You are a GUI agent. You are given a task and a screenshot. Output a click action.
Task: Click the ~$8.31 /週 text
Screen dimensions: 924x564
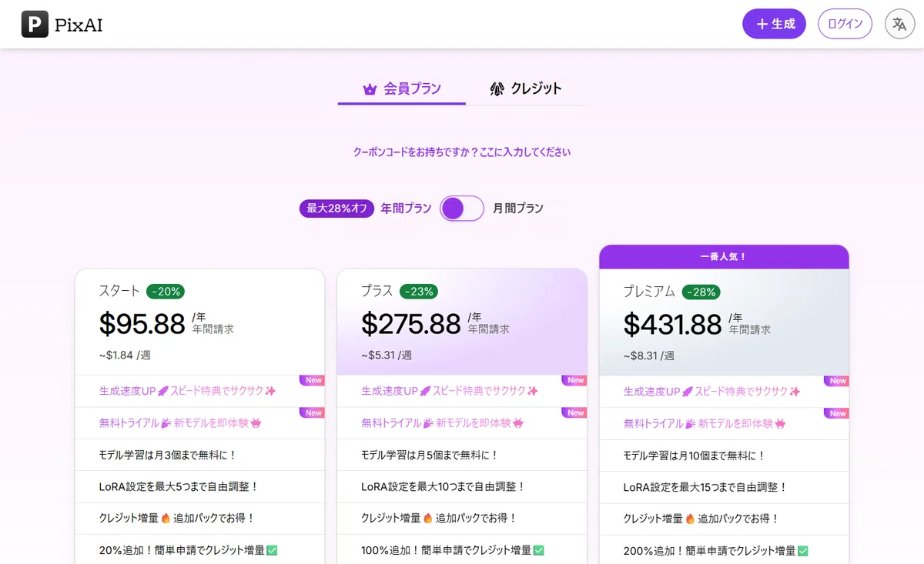click(x=648, y=355)
